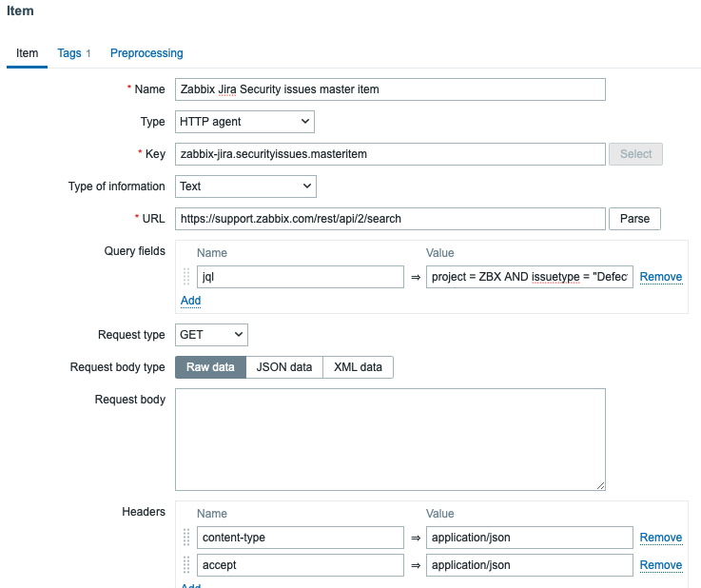This screenshot has height=588, width=701.
Task: Open Request type dropdown showing GET
Action: [211, 335]
